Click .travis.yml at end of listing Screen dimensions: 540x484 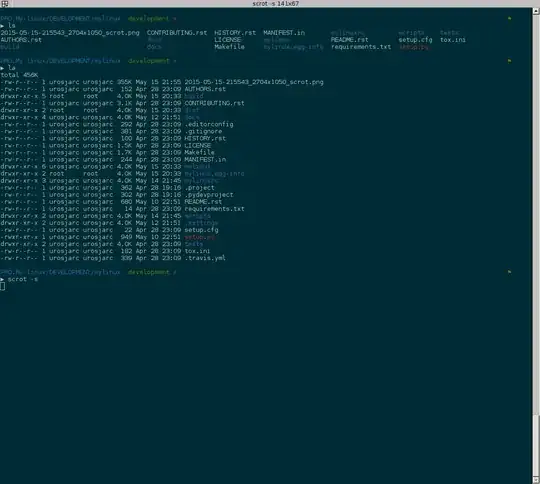205,258
